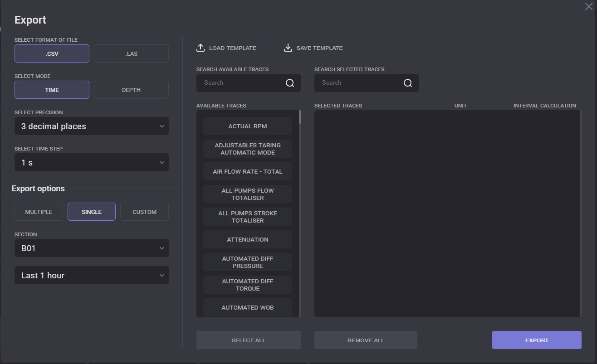Click the Load Template upload icon
The height and width of the screenshot is (364, 597).
coord(201,48)
